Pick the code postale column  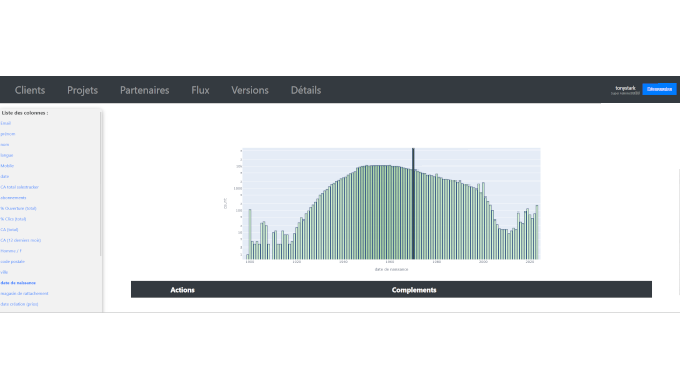coord(13,262)
